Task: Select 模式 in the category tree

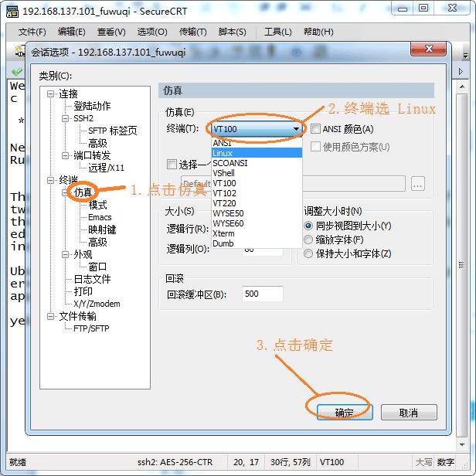Action: 97,205
